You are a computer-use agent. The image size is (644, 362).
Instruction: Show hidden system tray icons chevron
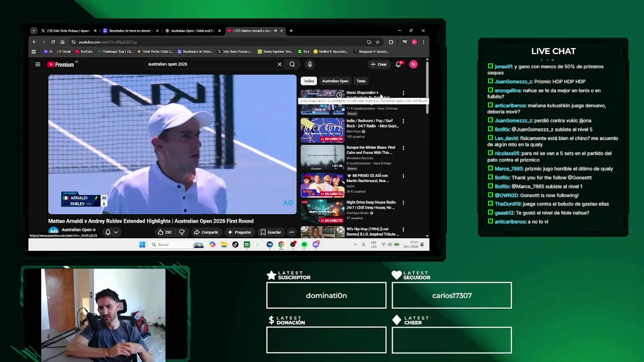(355, 245)
